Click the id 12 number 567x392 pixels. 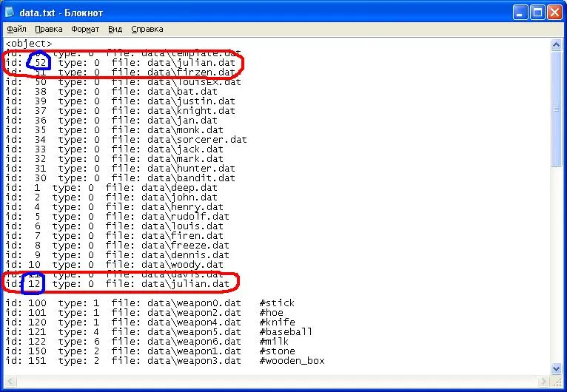point(34,283)
